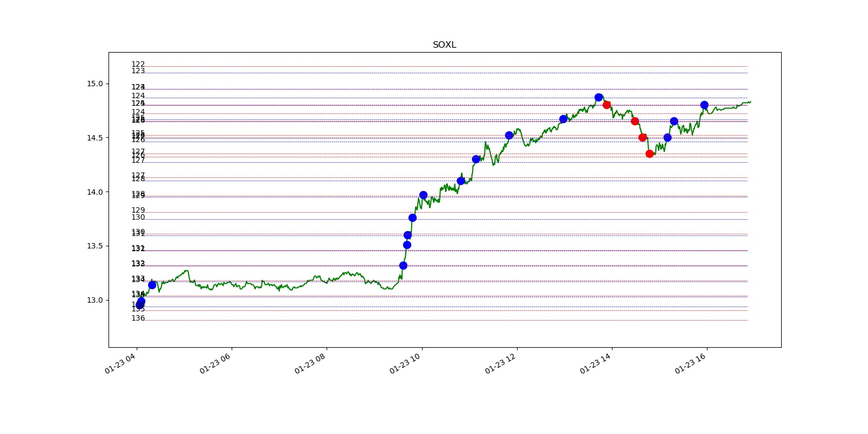868x434 pixels.
Task: Pick the blue marker near 13.76 during the rally
Action: 412,218
